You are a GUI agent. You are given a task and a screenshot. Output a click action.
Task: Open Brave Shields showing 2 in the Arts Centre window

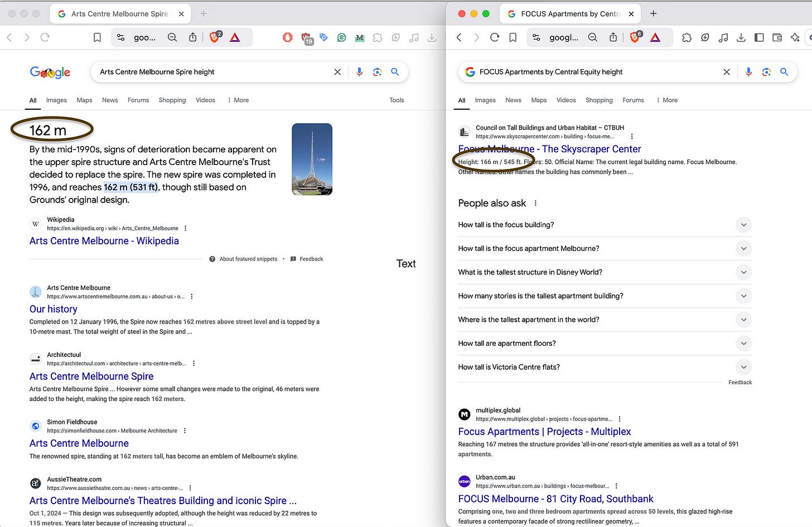click(x=215, y=37)
